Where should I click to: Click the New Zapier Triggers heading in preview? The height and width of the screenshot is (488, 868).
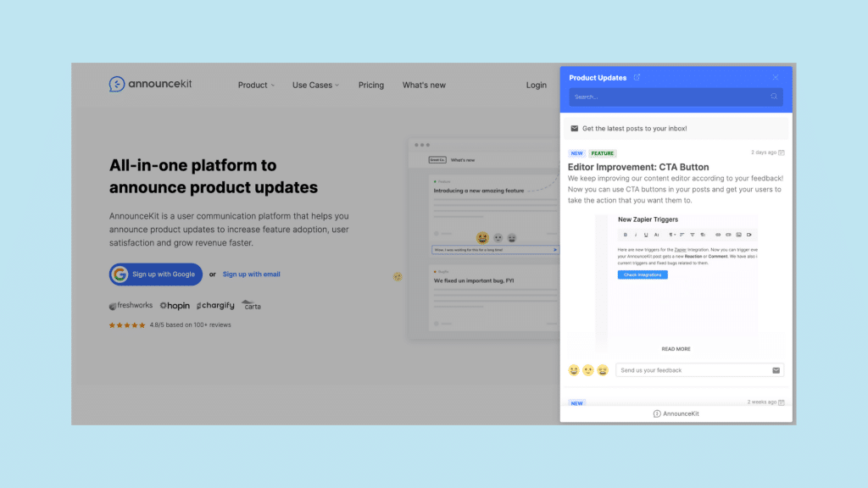(648, 219)
